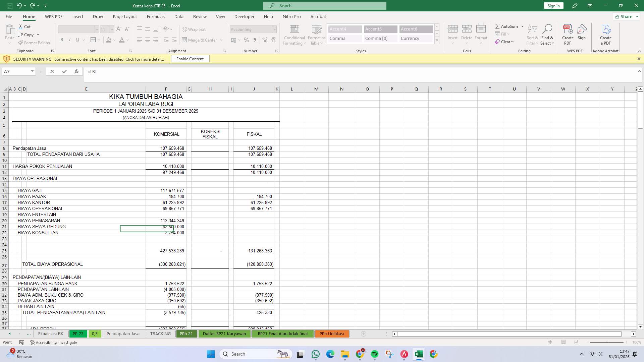The image size is (644, 362).
Task: Select the AutoSum icon
Action: click(x=506, y=26)
